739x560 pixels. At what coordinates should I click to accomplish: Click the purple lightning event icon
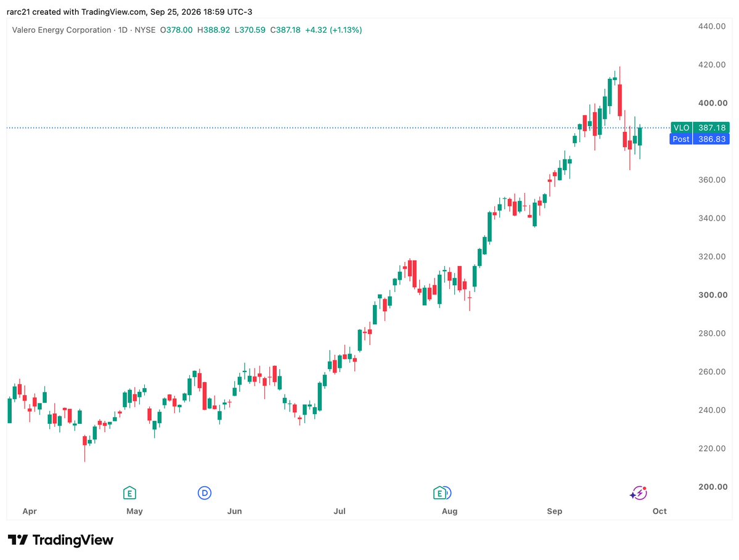(x=639, y=493)
